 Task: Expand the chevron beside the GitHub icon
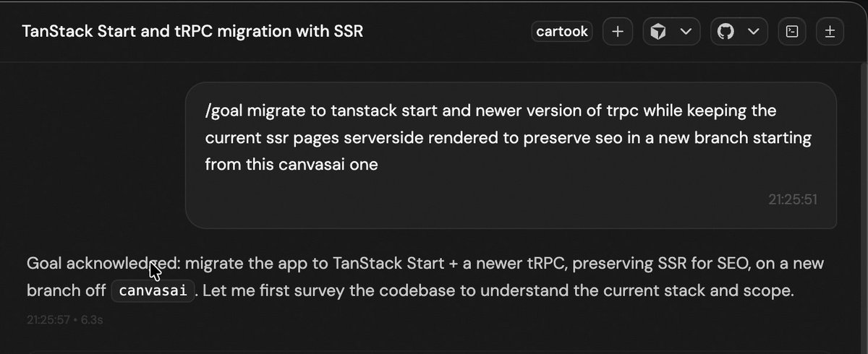coord(753,32)
